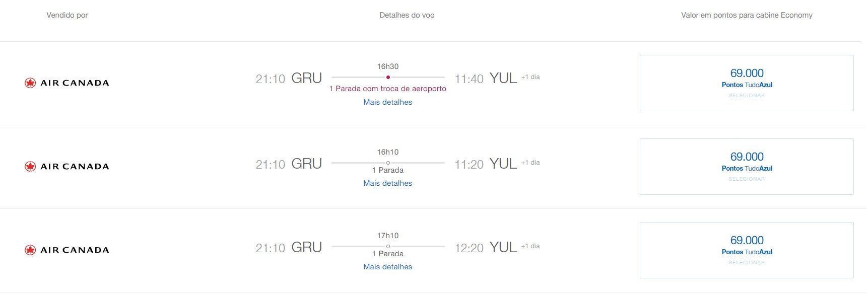Click stop circle marker on 16h10 flight
The height and width of the screenshot is (297, 868).
[x=388, y=163]
